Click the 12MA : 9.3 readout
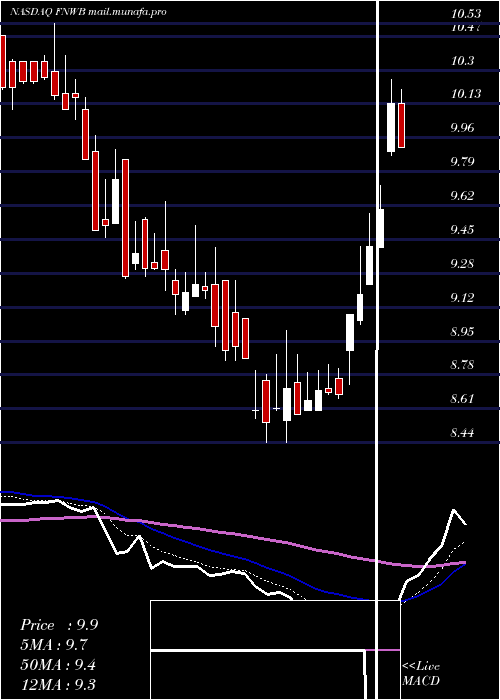The height and width of the screenshot is (700, 500). pyautogui.click(x=58, y=684)
